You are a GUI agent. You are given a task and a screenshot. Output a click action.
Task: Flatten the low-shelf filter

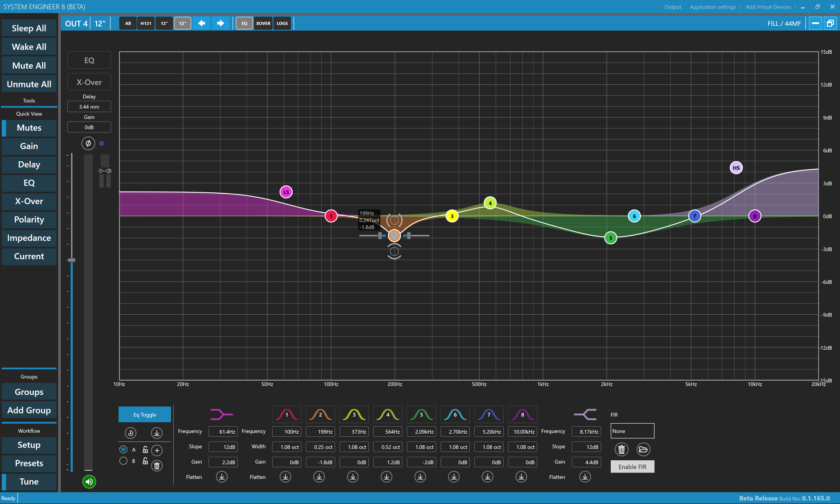click(x=222, y=477)
